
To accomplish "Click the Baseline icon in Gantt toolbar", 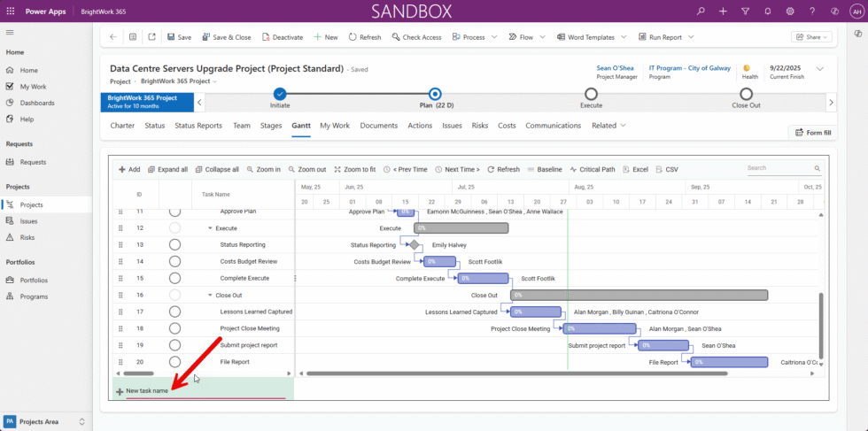I will pyautogui.click(x=532, y=169).
